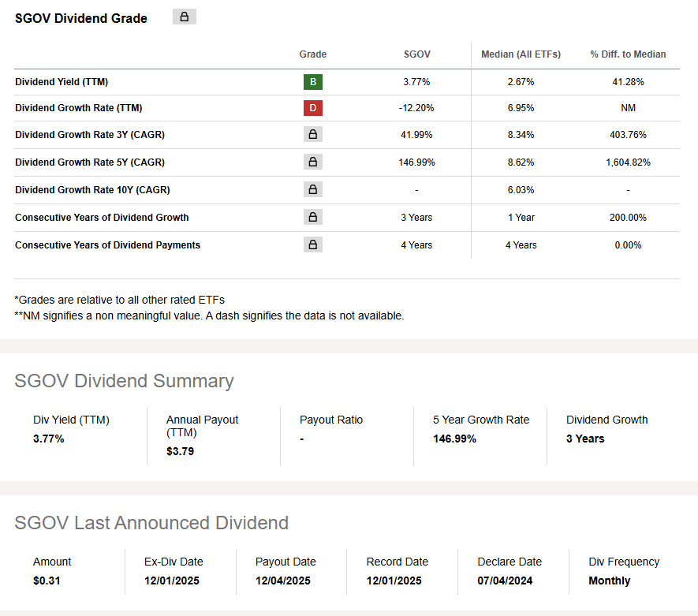Click the Monthly dividend frequency value
Viewport: 698px width, 616px height.
pyautogui.click(x=610, y=581)
